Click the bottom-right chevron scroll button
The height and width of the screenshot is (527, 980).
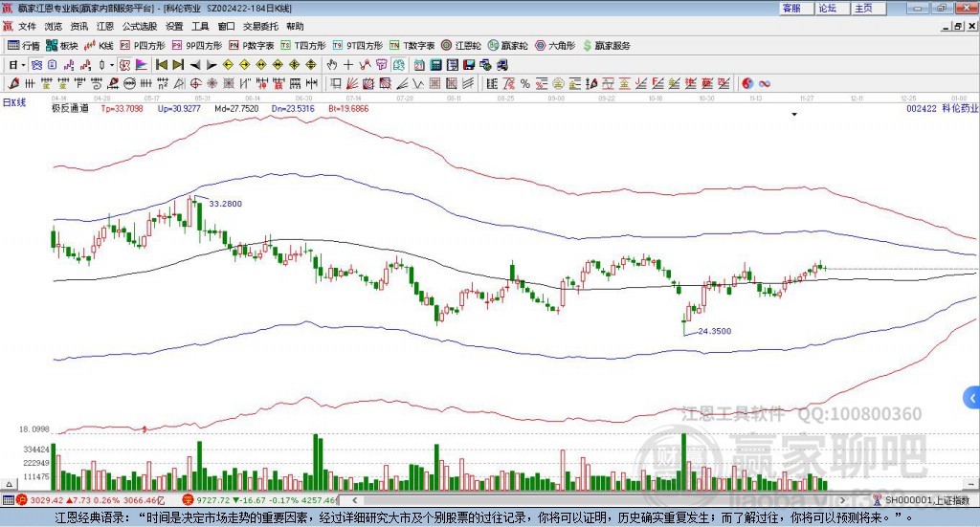tap(970, 484)
